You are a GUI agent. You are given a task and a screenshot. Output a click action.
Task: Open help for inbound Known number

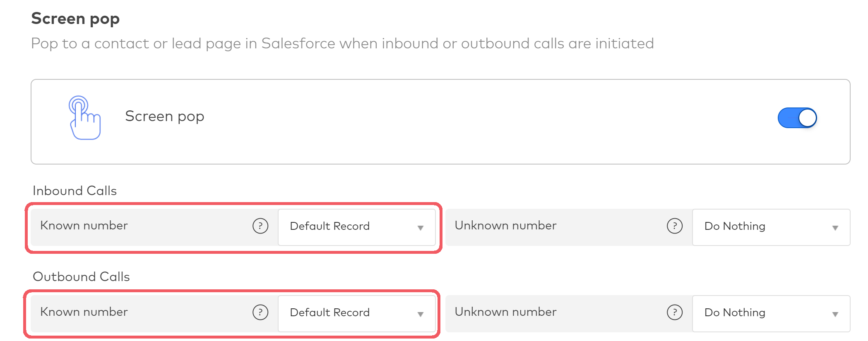click(260, 226)
